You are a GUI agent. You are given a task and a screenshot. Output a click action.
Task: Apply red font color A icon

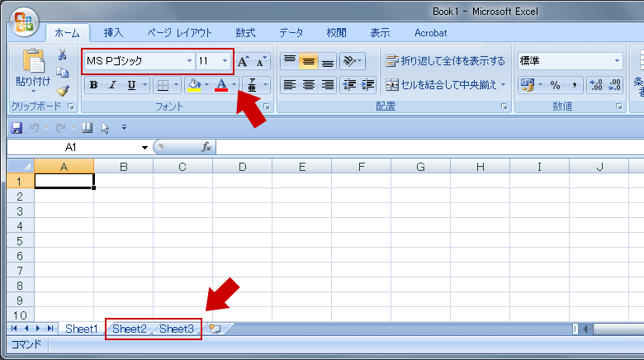pos(221,85)
